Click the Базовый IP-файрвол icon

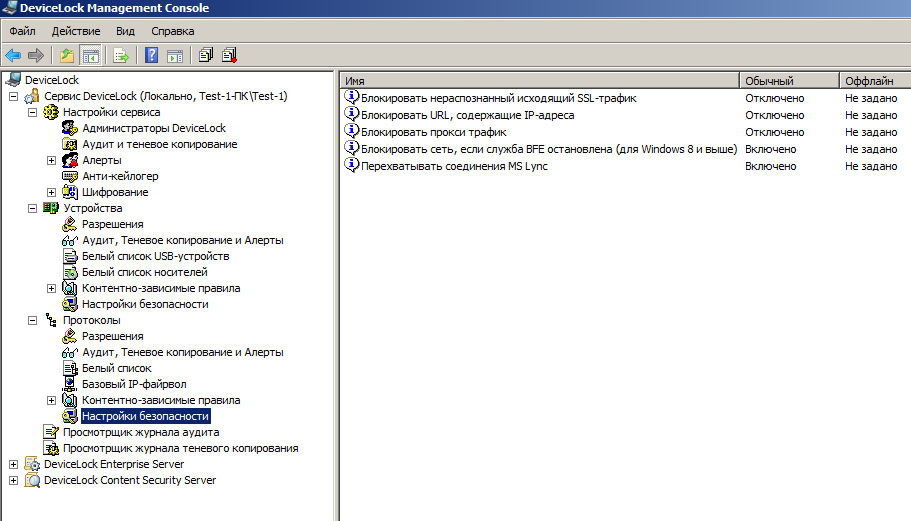pos(70,384)
